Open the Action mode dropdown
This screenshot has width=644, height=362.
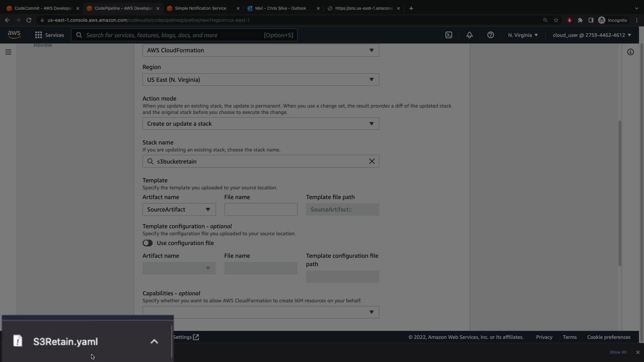(261, 124)
